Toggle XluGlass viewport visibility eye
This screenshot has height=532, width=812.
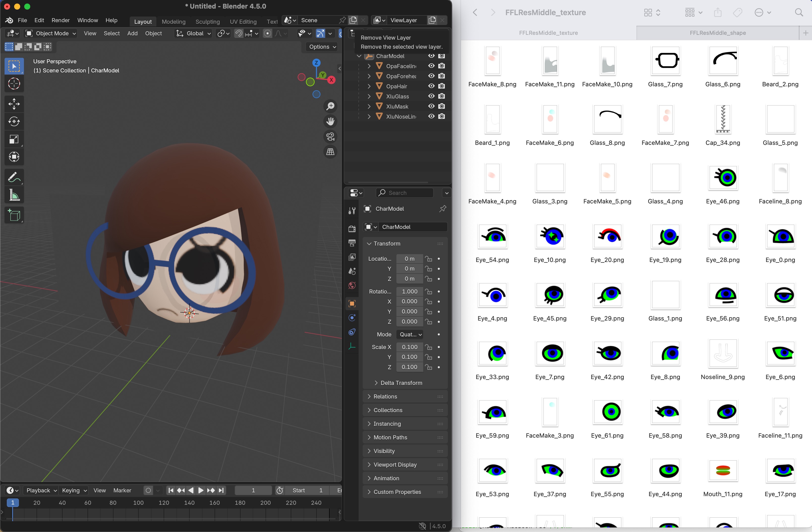[431, 96]
